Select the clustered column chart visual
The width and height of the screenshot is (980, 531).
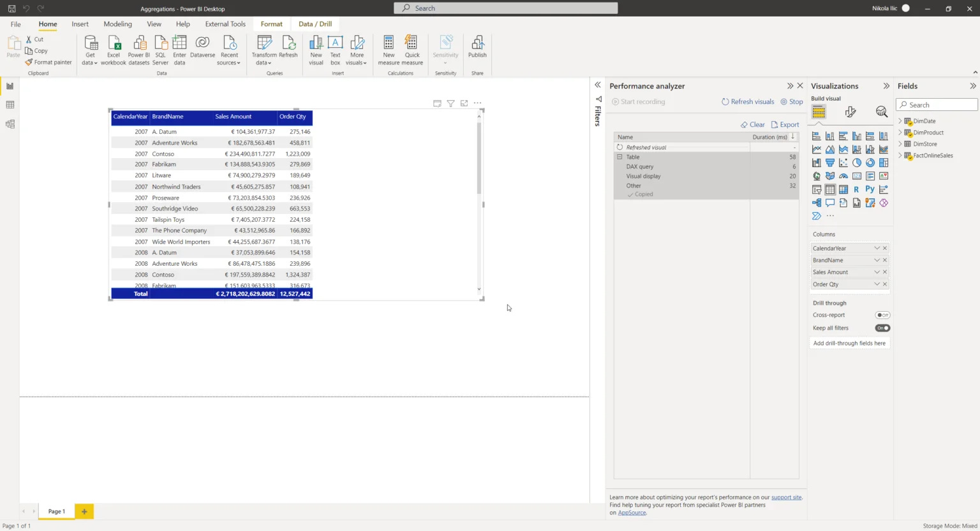click(857, 136)
